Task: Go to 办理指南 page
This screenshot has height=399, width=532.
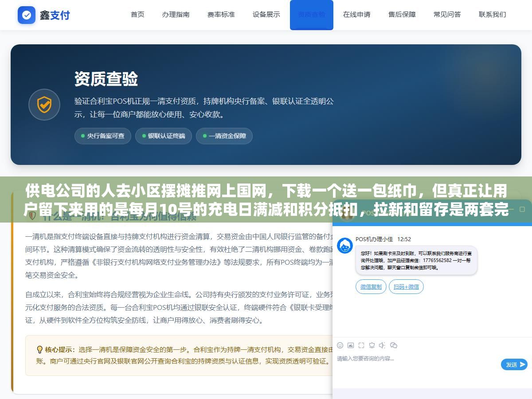Action: click(x=176, y=14)
